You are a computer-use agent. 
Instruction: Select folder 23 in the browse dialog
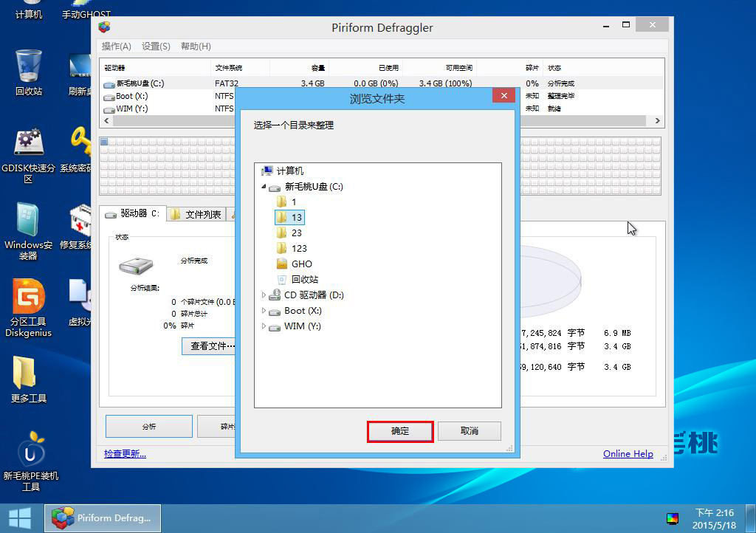297,233
